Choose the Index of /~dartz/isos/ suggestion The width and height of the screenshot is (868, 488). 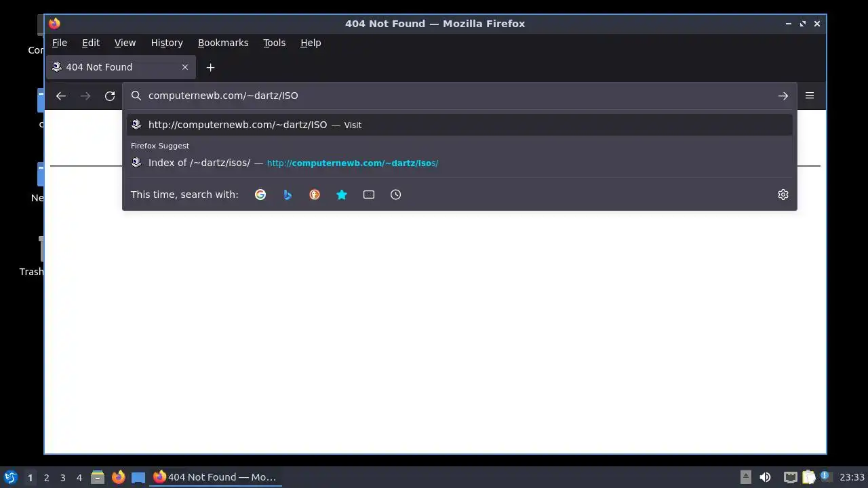[x=459, y=163]
